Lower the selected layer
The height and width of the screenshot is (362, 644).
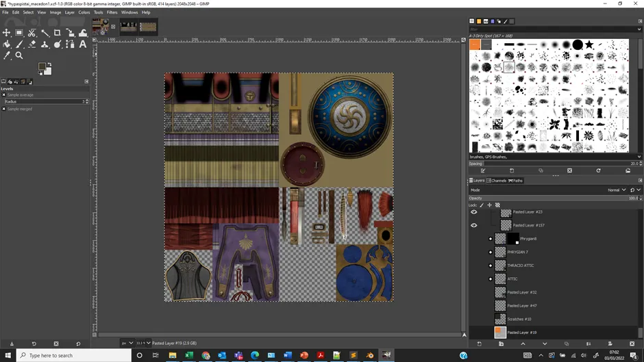pyautogui.click(x=545, y=344)
